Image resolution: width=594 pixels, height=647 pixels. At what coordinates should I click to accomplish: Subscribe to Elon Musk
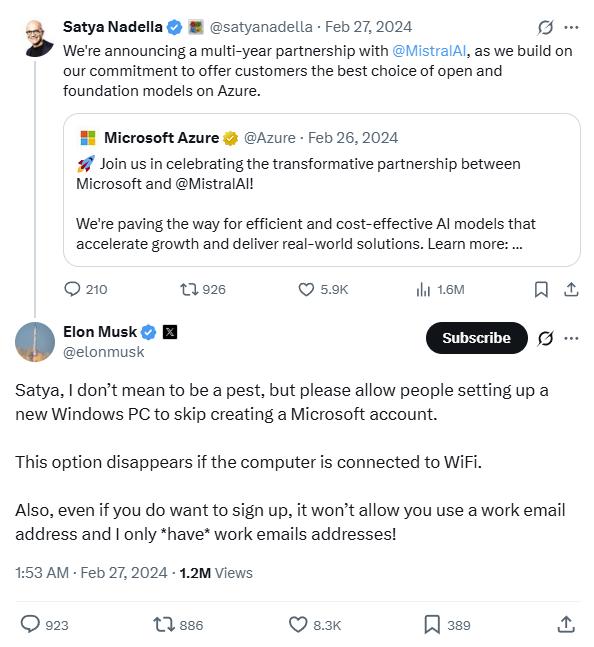[476, 338]
